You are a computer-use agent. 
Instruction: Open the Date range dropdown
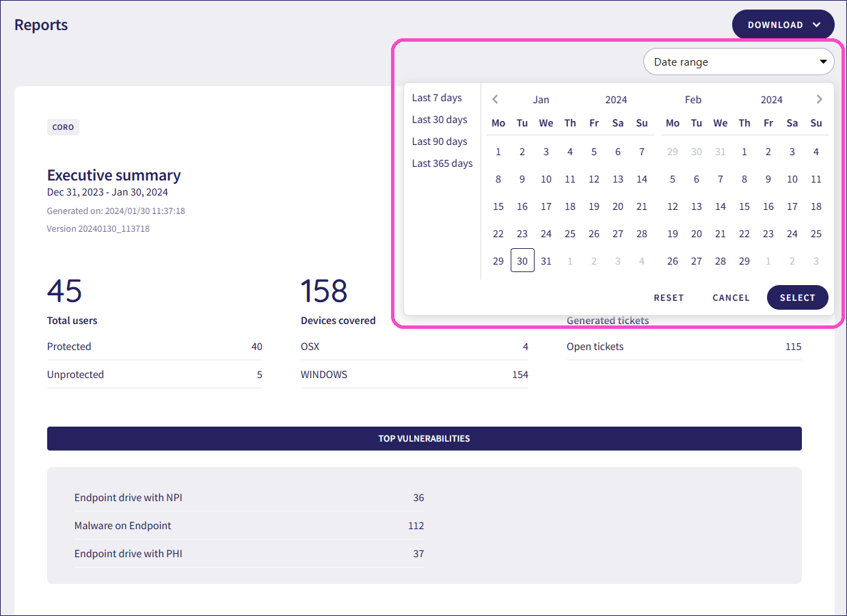[738, 62]
